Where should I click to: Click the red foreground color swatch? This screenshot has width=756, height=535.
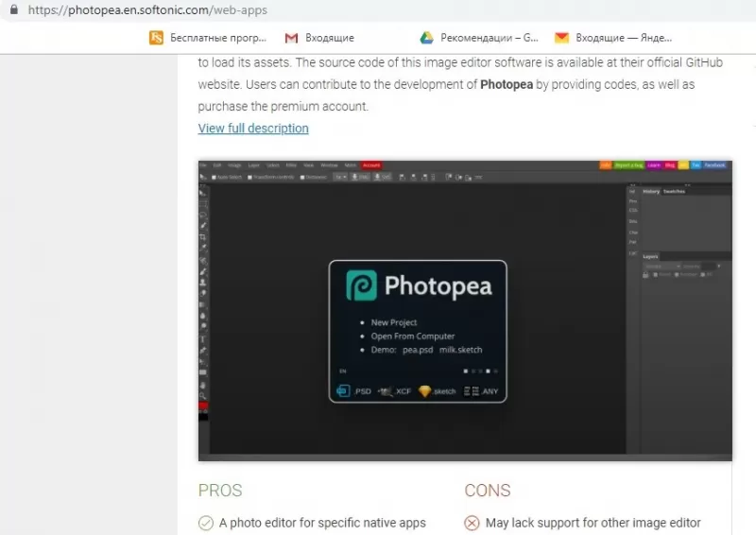point(203,406)
